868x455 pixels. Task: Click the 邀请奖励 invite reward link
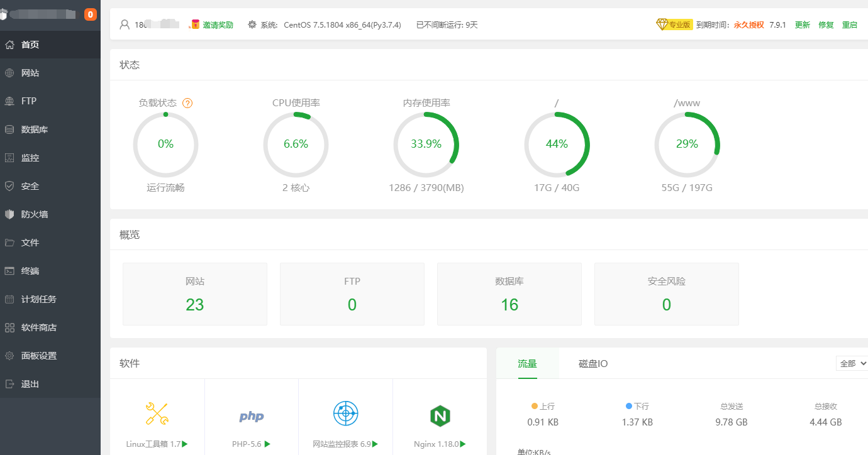(x=217, y=25)
